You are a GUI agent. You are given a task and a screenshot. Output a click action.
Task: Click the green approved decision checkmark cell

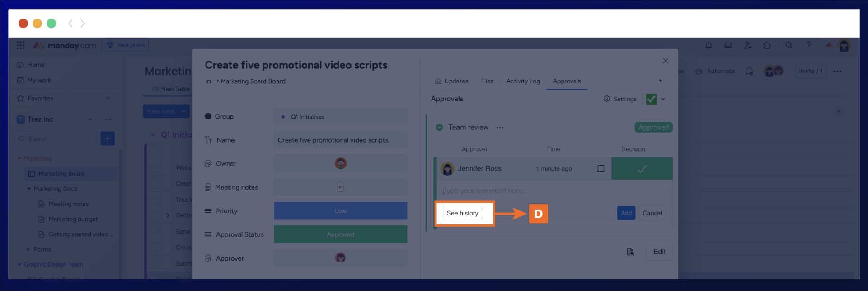[642, 169]
